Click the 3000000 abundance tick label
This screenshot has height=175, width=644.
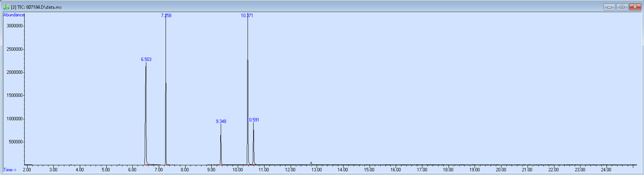(15, 26)
